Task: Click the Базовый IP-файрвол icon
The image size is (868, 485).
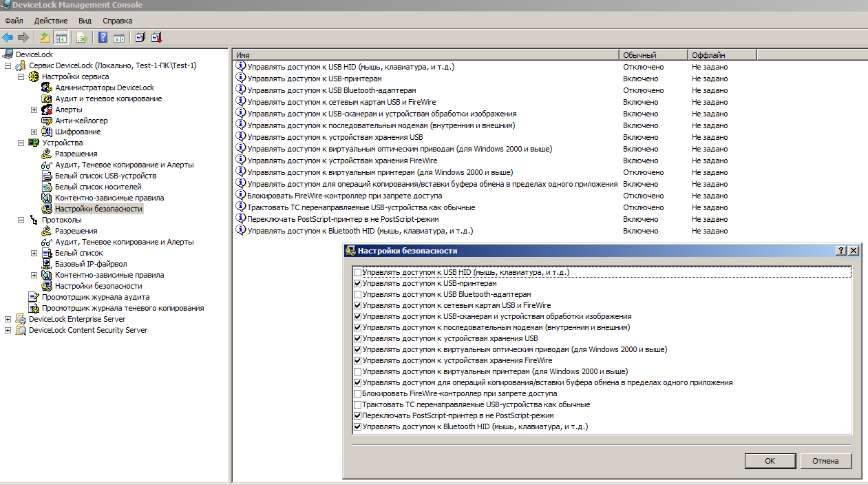Action: (47, 264)
